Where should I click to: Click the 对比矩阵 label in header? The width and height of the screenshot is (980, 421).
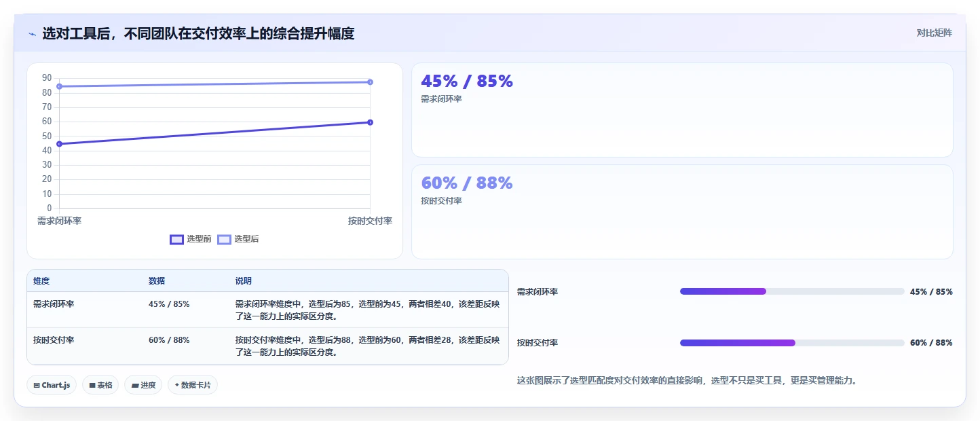click(934, 33)
